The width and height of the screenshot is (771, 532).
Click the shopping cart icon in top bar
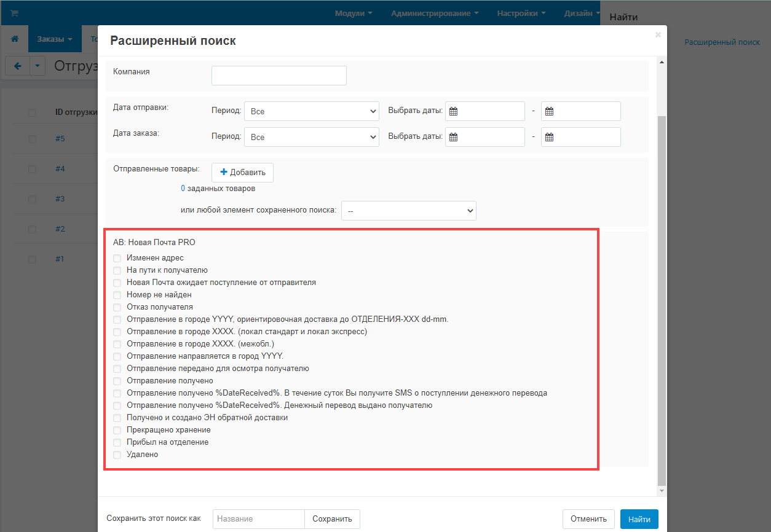14,13
